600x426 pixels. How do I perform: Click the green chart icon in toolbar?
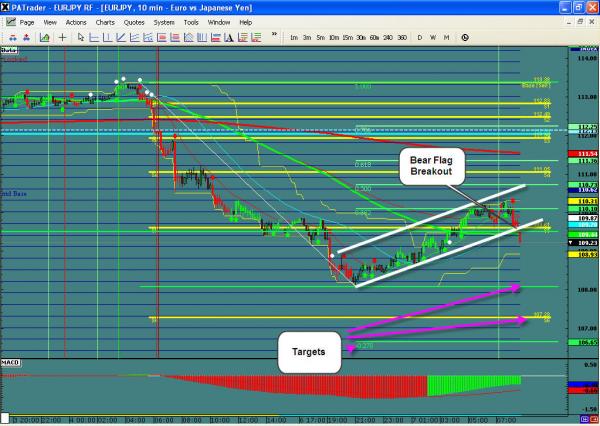click(x=44, y=37)
